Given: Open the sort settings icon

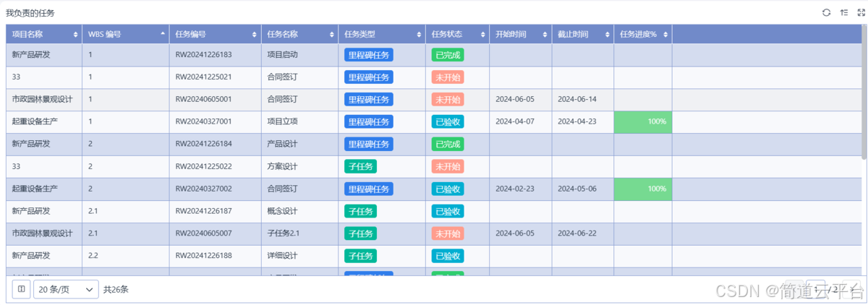Looking at the screenshot, I should [x=844, y=12].
